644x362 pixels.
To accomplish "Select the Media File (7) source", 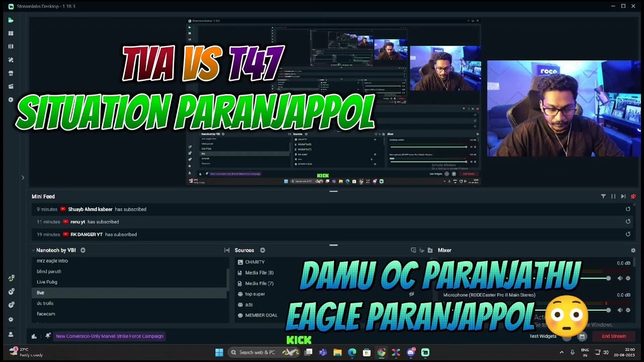I will coord(259,283).
